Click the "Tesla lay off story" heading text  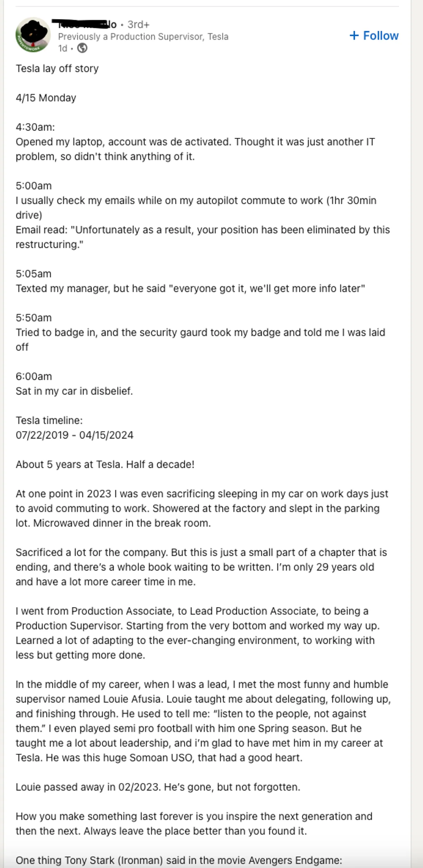click(x=57, y=68)
